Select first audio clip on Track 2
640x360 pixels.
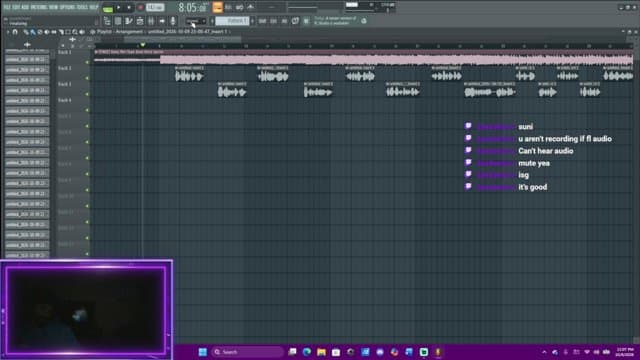point(189,74)
